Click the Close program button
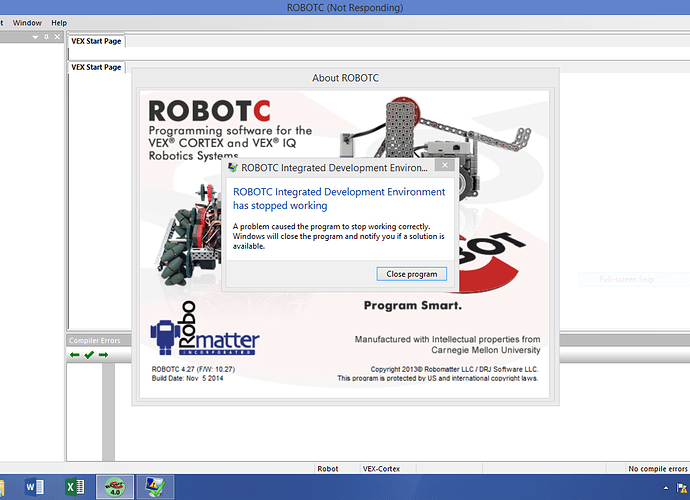This screenshot has height=500, width=690. 411,274
